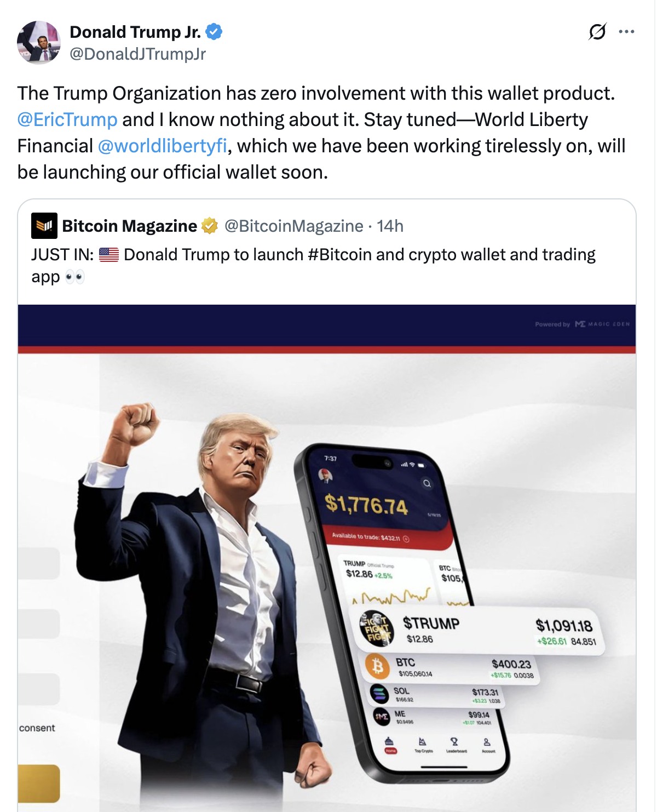The width and height of the screenshot is (657, 812).
Task: Open the @DonaldJTrumpJr handle
Action: [138, 54]
